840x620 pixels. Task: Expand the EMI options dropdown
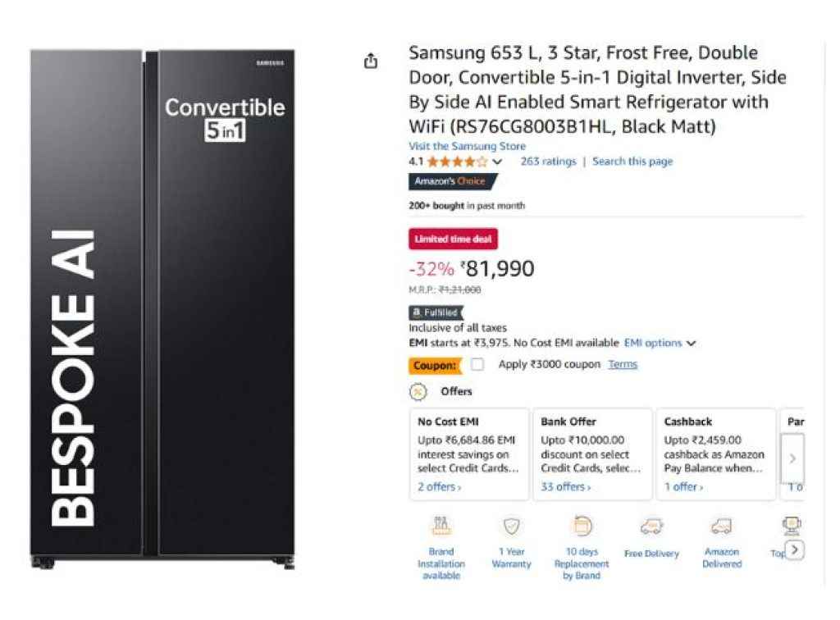point(660,343)
